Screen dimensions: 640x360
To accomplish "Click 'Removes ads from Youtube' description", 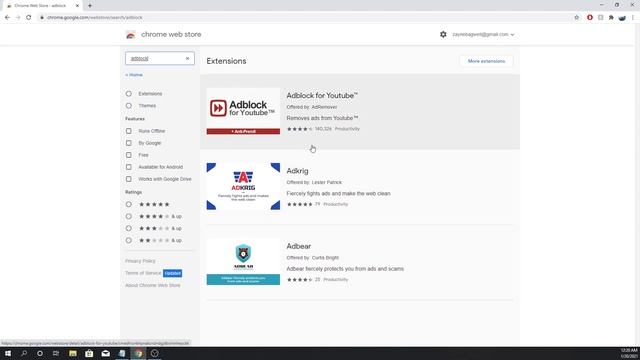I will [x=322, y=118].
